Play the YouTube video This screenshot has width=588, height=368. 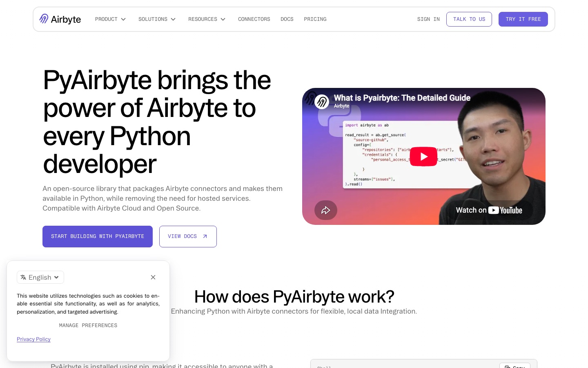click(x=423, y=157)
